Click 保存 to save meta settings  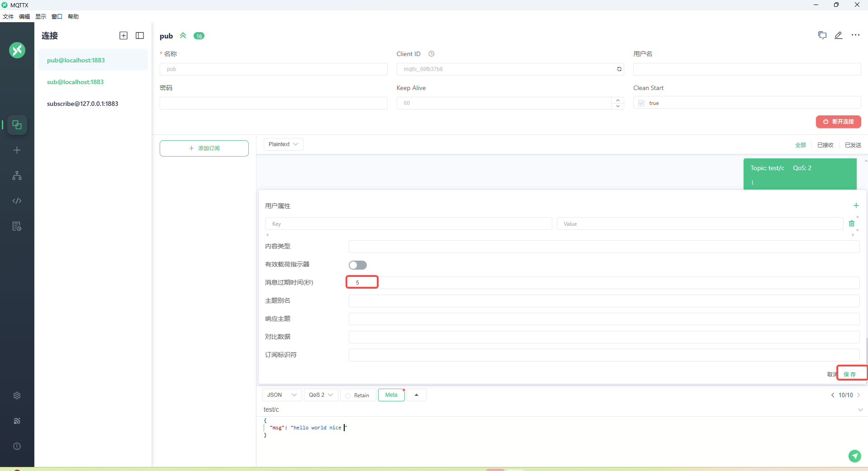[850, 374]
